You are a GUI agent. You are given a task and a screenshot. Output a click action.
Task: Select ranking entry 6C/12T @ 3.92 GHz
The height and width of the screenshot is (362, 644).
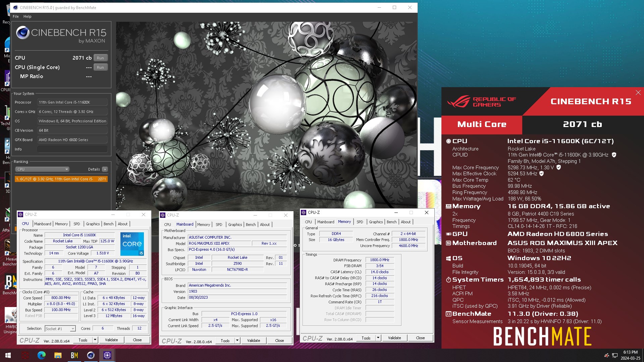(61, 179)
